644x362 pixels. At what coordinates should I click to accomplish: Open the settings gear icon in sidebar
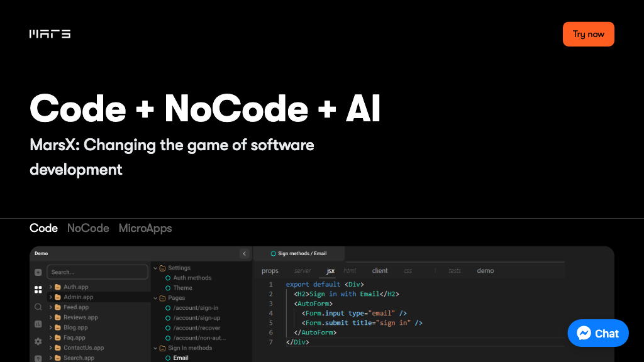pos(38,341)
